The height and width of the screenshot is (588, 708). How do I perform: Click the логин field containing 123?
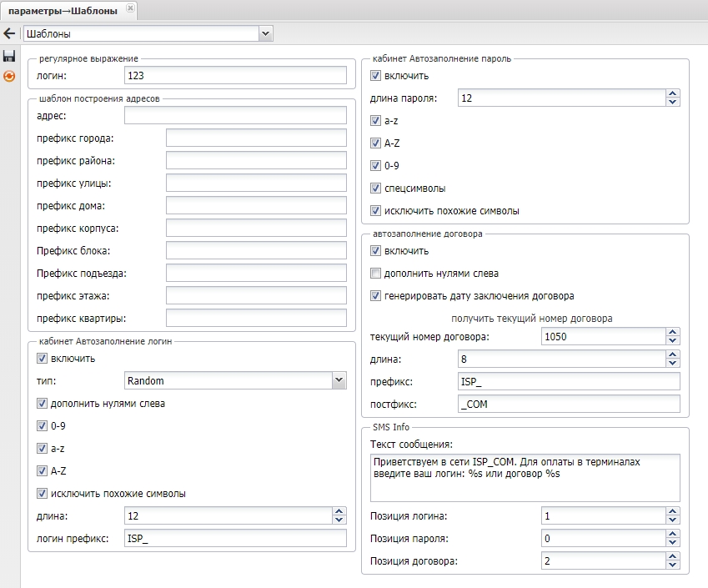233,74
